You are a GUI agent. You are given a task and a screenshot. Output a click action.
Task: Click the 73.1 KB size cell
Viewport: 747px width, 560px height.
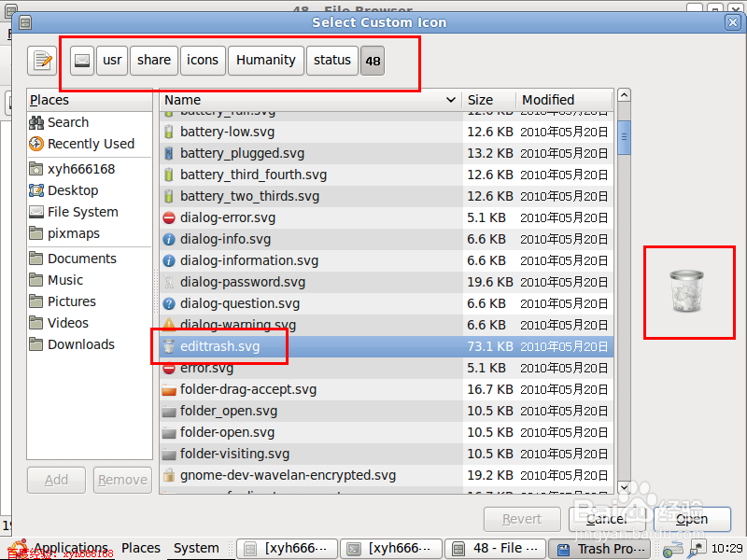pos(489,346)
